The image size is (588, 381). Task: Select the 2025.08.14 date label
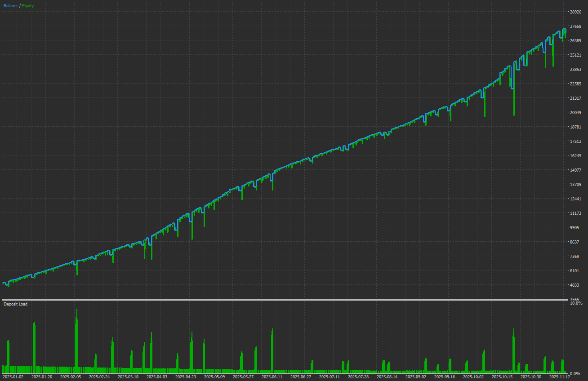(x=387, y=377)
